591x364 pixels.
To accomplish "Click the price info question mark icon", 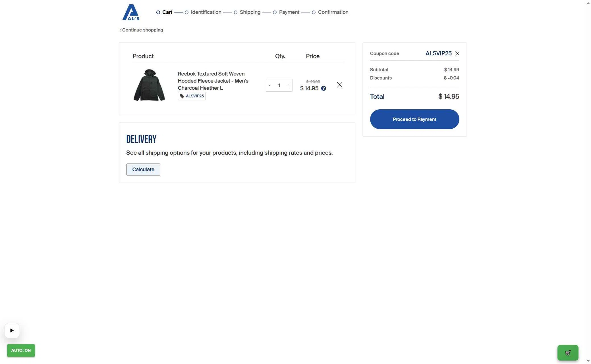I will click(324, 88).
